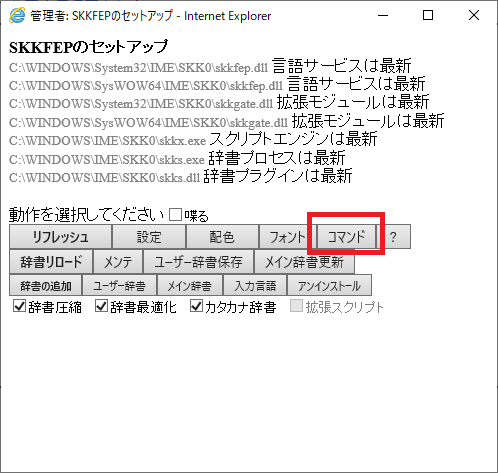Uncheck the 辞書圧縮 checkbox
This screenshot has height=473, width=498.
point(20,306)
